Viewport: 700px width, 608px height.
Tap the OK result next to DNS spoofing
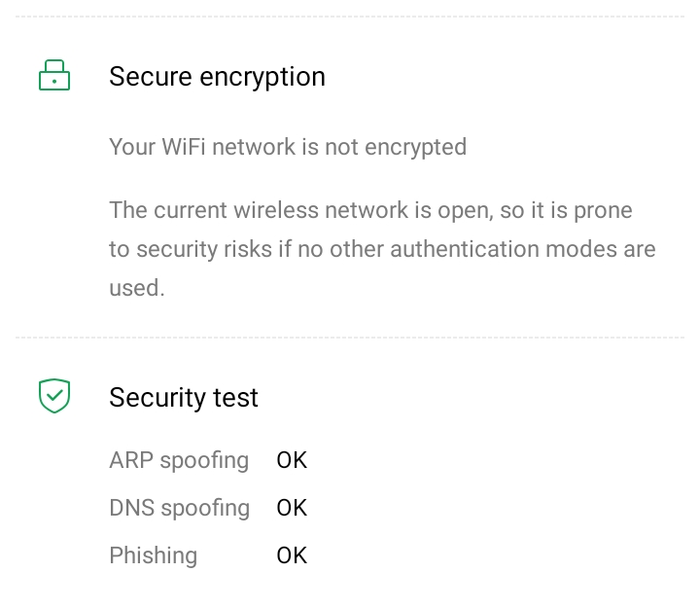click(x=292, y=508)
